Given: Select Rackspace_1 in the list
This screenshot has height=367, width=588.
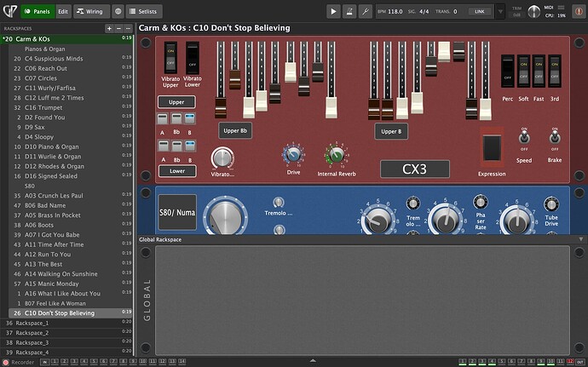Looking at the screenshot, I should pos(66,323).
